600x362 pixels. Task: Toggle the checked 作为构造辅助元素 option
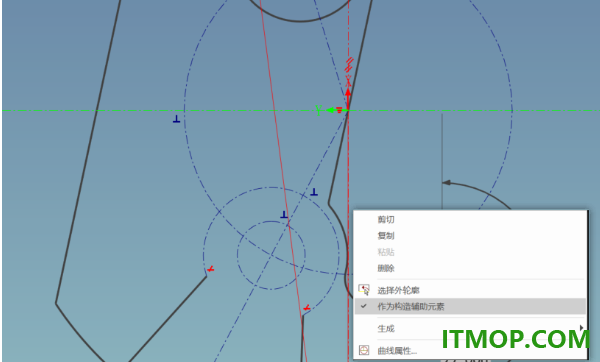pos(470,306)
